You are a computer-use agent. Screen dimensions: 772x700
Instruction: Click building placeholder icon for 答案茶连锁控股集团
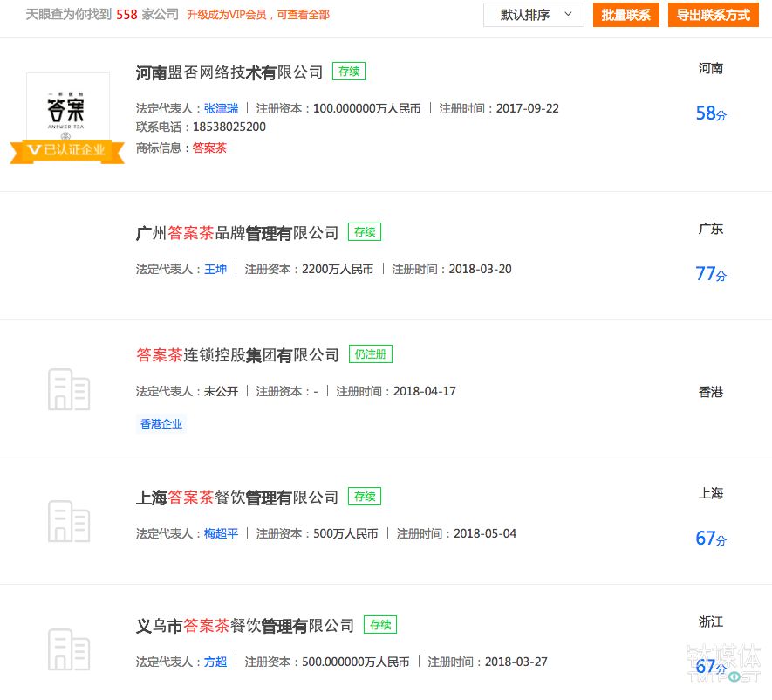68,389
